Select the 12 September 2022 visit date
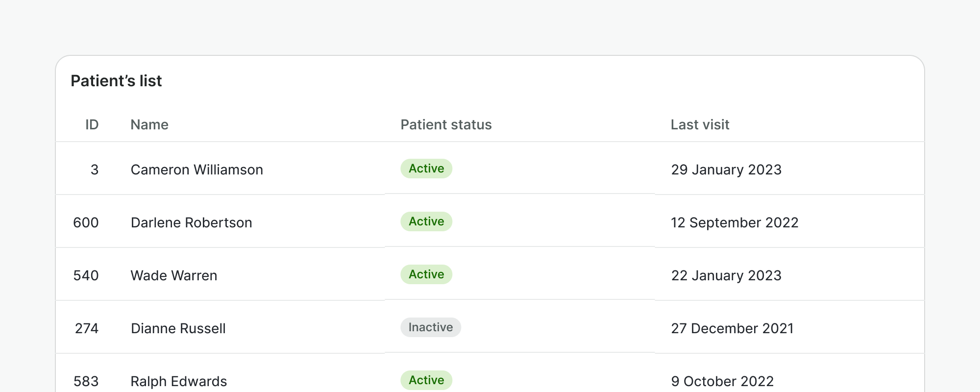 (735, 222)
